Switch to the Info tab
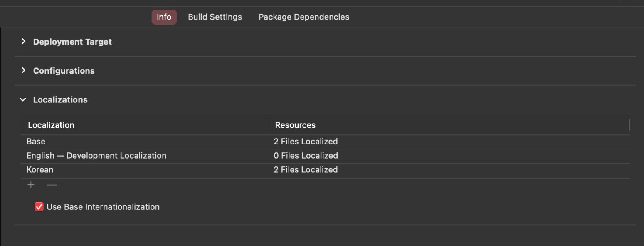 tap(164, 17)
